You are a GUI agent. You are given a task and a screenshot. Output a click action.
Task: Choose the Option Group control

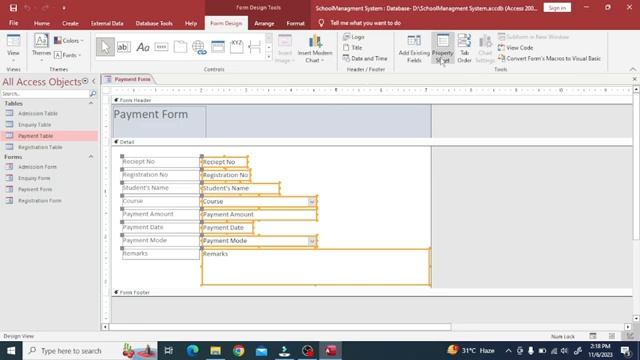(237, 47)
